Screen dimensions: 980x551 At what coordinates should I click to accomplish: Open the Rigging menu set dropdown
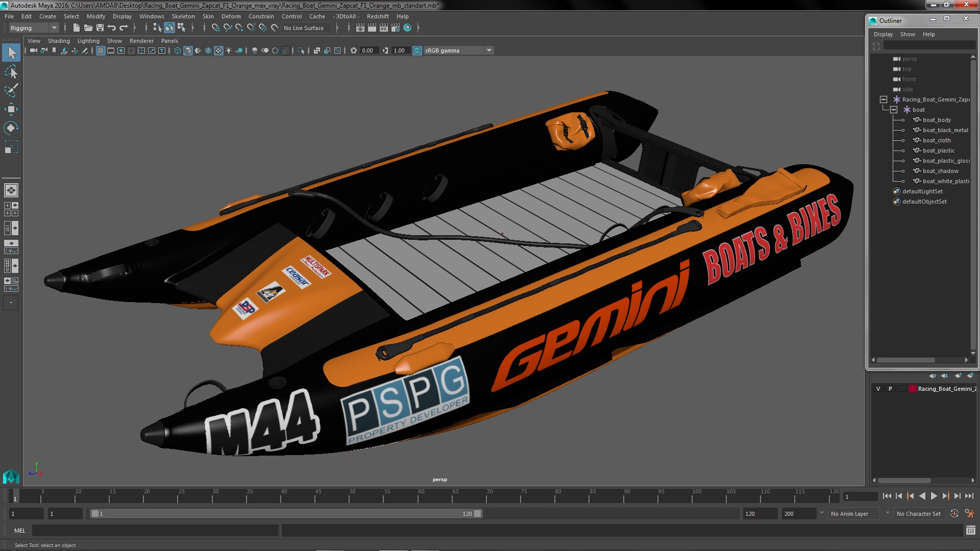pyautogui.click(x=34, y=28)
